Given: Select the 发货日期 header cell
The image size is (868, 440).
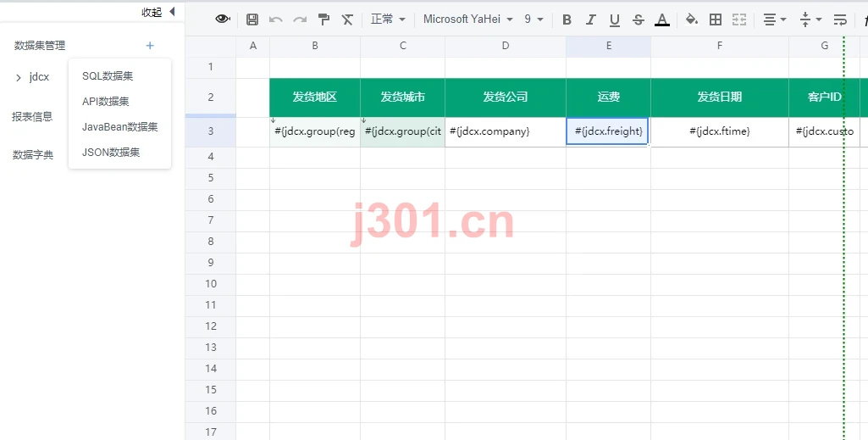Looking at the screenshot, I should click(720, 97).
